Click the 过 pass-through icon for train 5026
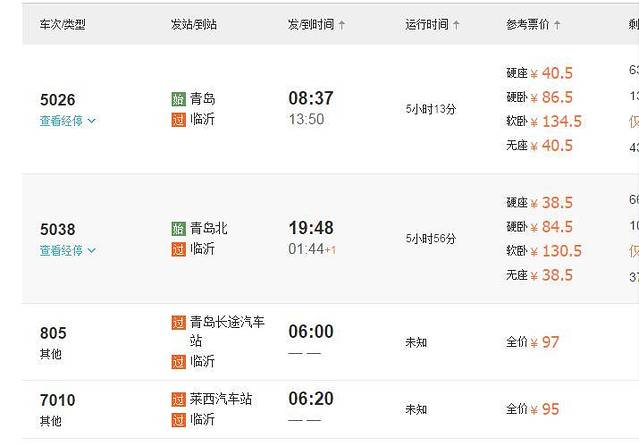 178,120
